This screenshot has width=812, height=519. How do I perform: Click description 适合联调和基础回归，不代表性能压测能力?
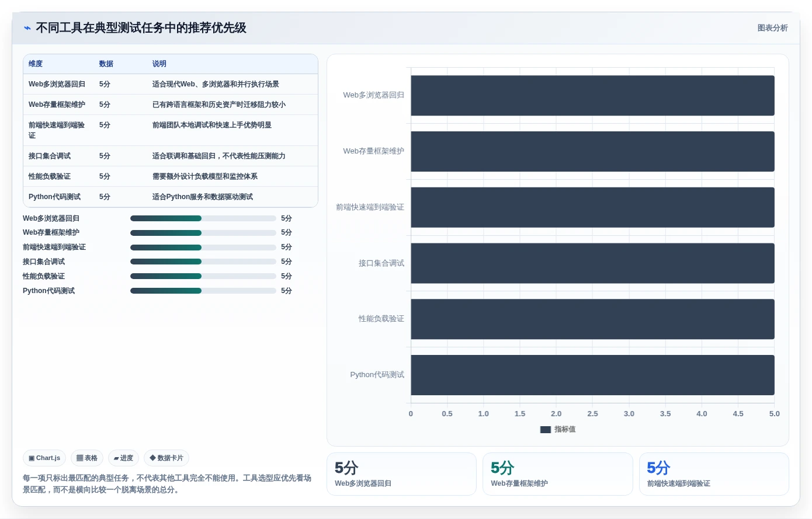click(x=219, y=156)
